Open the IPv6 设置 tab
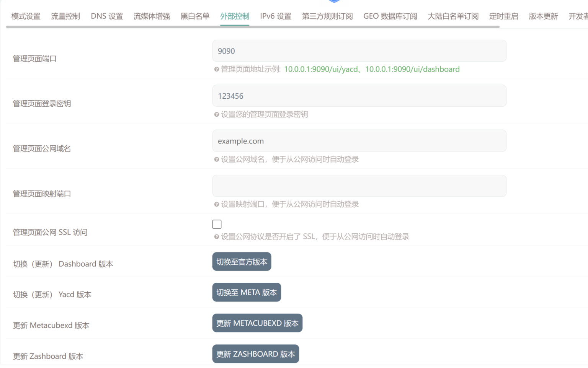This screenshot has width=588, height=368. pyautogui.click(x=275, y=16)
